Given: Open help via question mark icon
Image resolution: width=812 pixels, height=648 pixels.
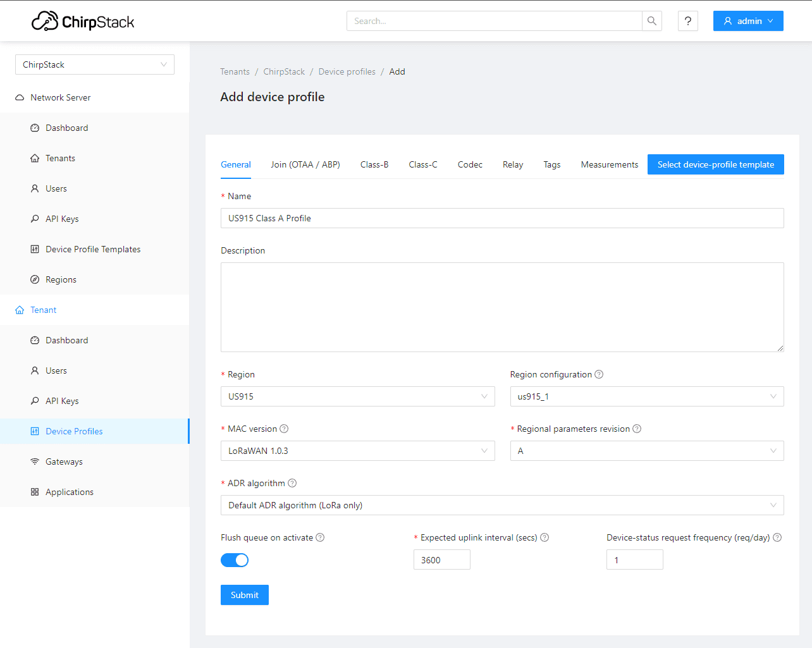Looking at the screenshot, I should [687, 21].
